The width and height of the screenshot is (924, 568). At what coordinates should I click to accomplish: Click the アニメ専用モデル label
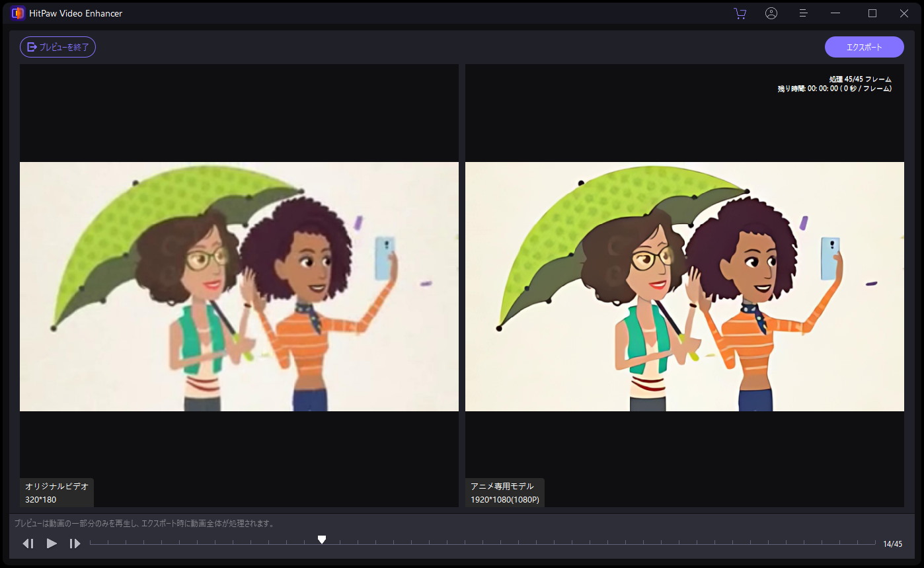pos(502,486)
